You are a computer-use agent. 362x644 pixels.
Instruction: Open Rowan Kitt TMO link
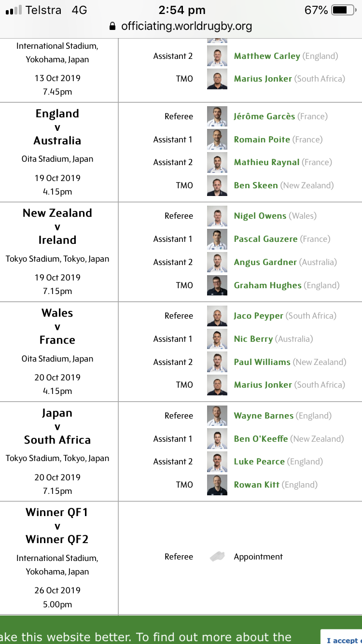(257, 485)
